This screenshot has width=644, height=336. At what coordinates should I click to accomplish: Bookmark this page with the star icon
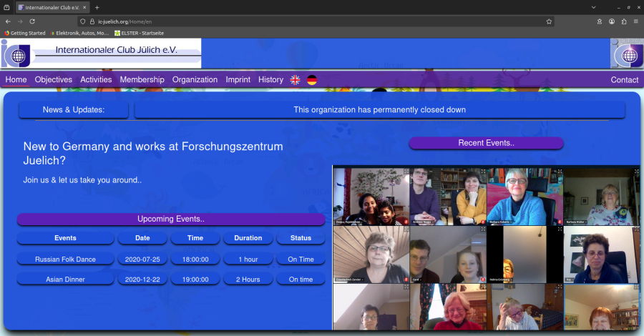point(549,21)
